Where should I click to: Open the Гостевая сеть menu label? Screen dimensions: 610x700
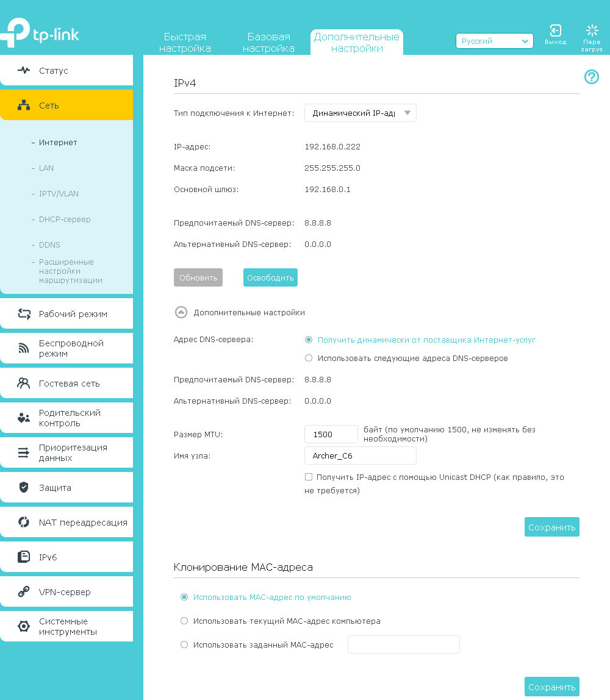pyautogui.click(x=69, y=384)
